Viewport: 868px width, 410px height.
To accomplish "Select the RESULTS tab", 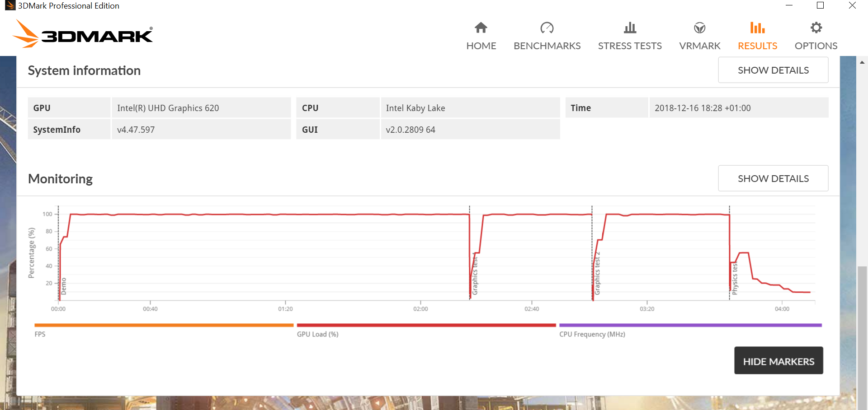I will pyautogui.click(x=758, y=36).
